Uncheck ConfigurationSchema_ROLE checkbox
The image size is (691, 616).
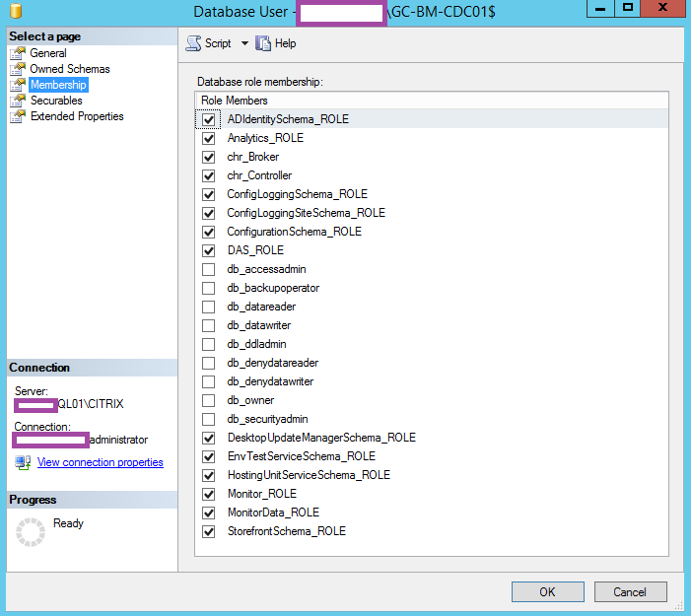click(208, 232)
